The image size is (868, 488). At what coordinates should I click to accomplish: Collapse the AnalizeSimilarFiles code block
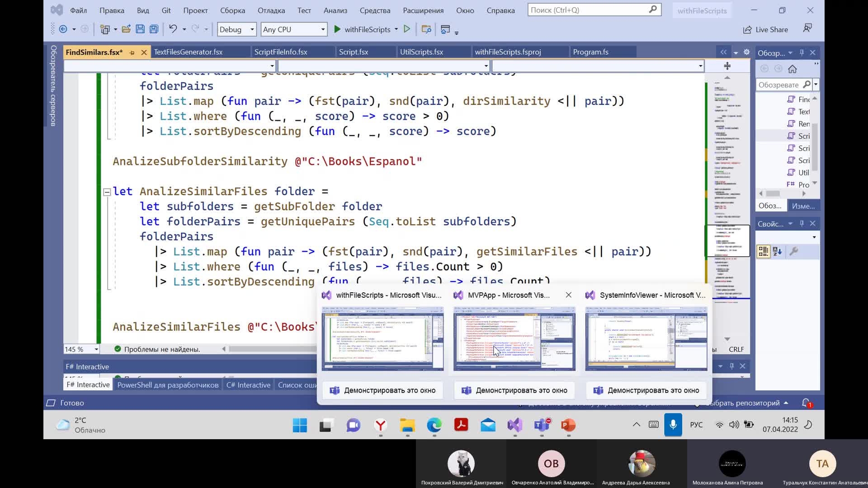point(107,192)
